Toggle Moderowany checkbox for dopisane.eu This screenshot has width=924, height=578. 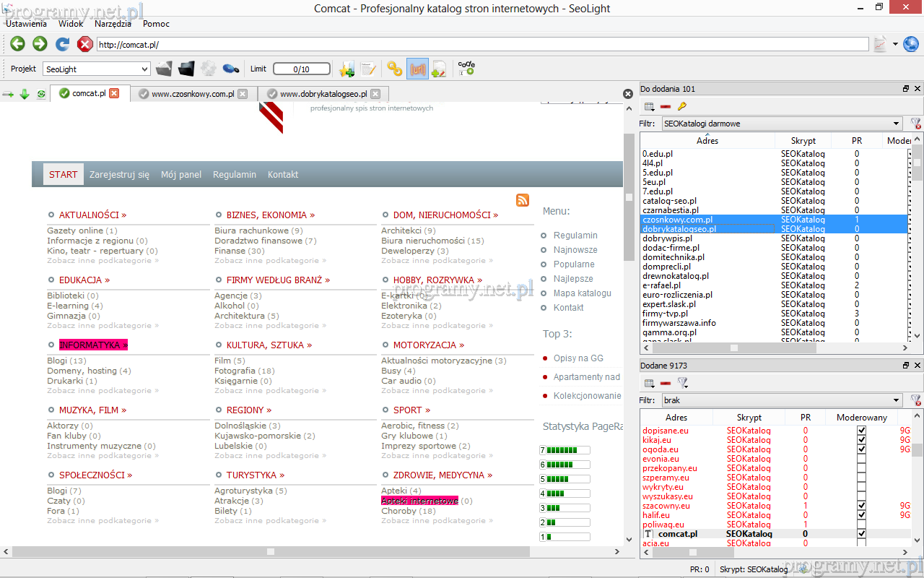(x=861, y=431)
